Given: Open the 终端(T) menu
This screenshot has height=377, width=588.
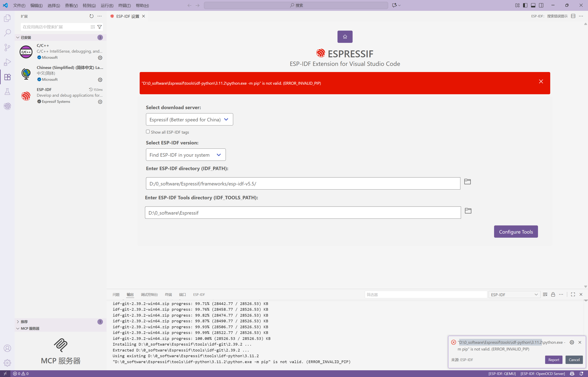Looking at the screenshot, I should click(x=125, y=5).
